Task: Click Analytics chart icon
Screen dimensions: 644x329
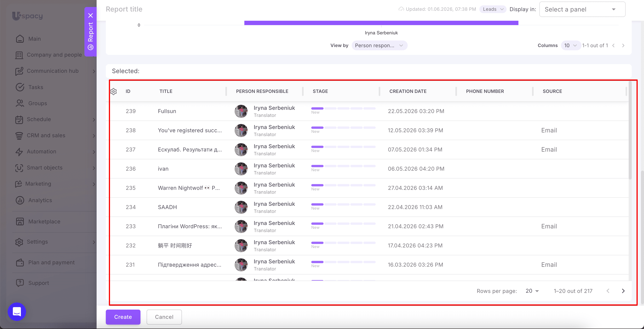Action: click(20, 200)
